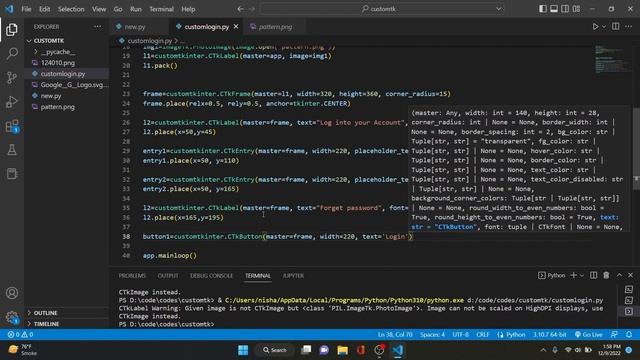The image size is (640, 360).
Task: Toggle the secondary side bar layout
Action: tap(565, 9)
